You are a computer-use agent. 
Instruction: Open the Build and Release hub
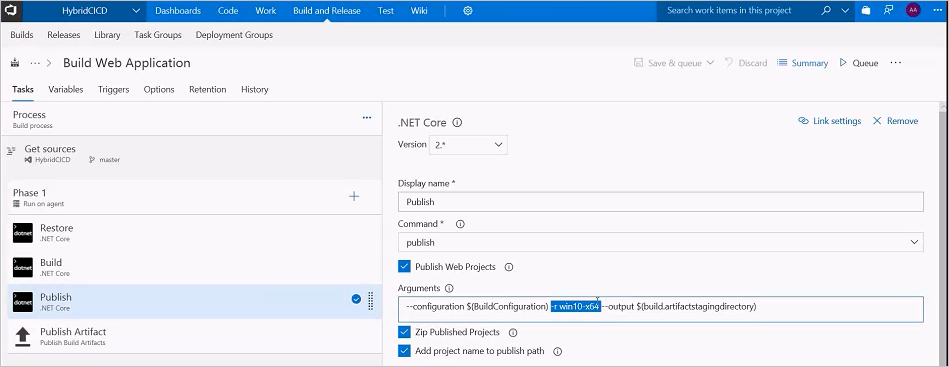327,11
